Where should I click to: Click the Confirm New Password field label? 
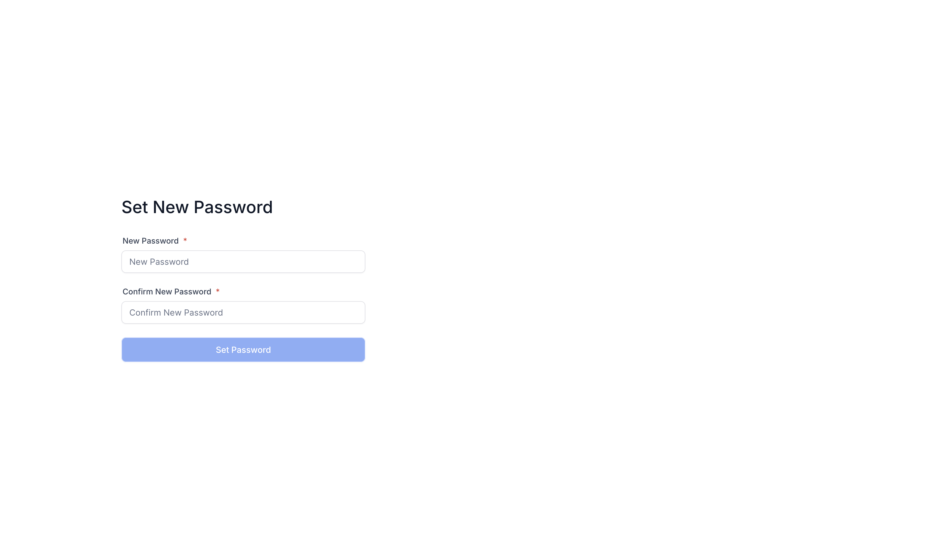[167, 291]
